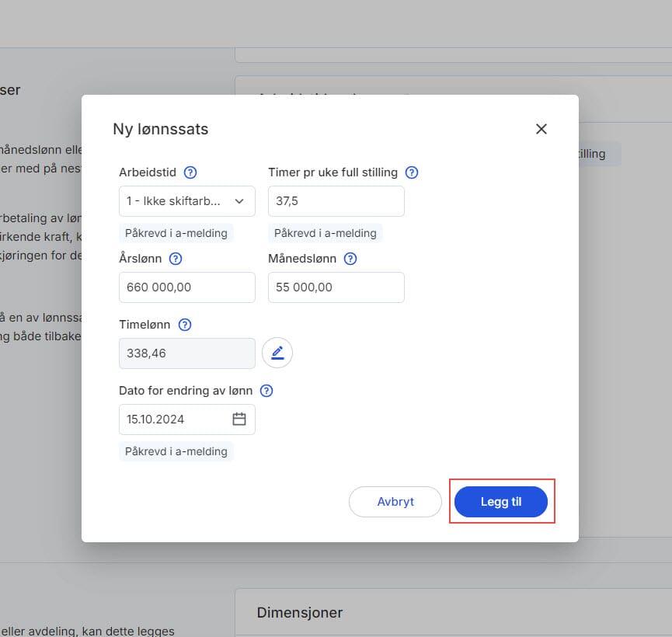Image resolution: width=672 pixels, height=637 pixels.
Task: Open the Timelønn help icon
Action: coord(185,325)
